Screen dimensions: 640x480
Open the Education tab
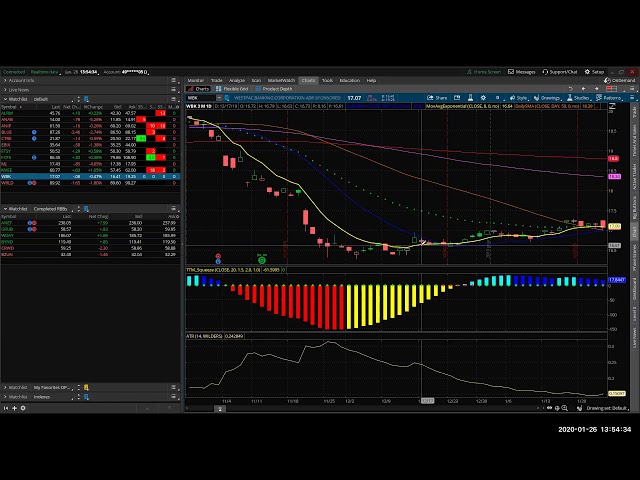point(350,80)
